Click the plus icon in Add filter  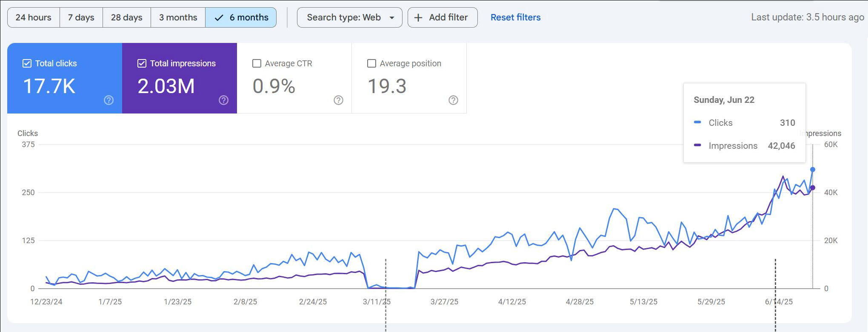[x=418, y=17]
